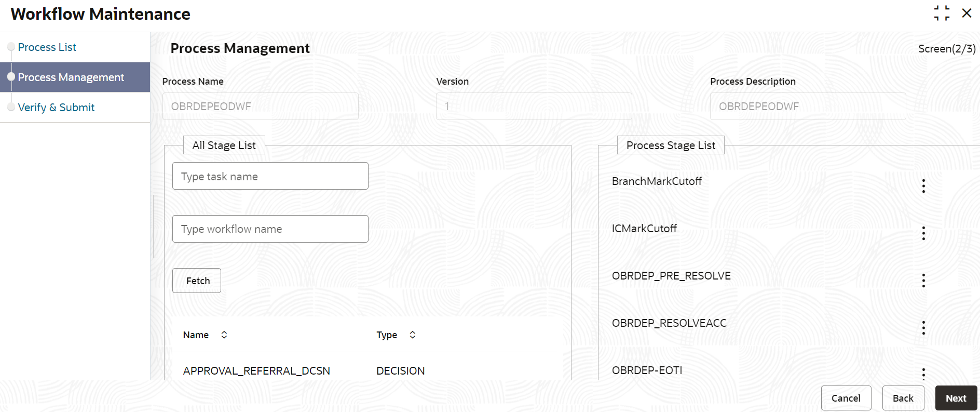Focus the Type task name field
The image size is (980, 412).
pyautogui.click(x=270, y=176)
